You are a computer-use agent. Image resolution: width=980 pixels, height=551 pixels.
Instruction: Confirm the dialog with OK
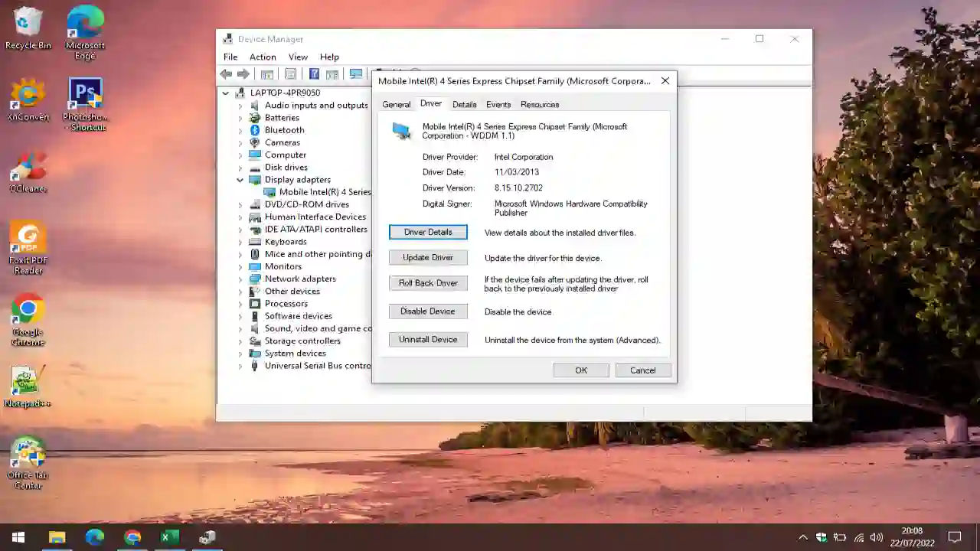tap(581, 370)
